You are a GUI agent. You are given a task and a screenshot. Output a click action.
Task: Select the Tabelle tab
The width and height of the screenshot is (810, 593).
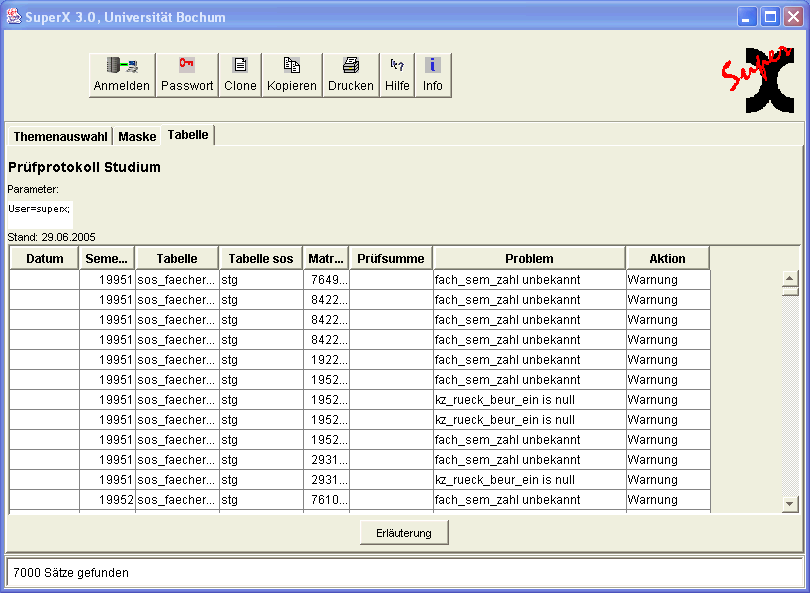click(188, 135)
